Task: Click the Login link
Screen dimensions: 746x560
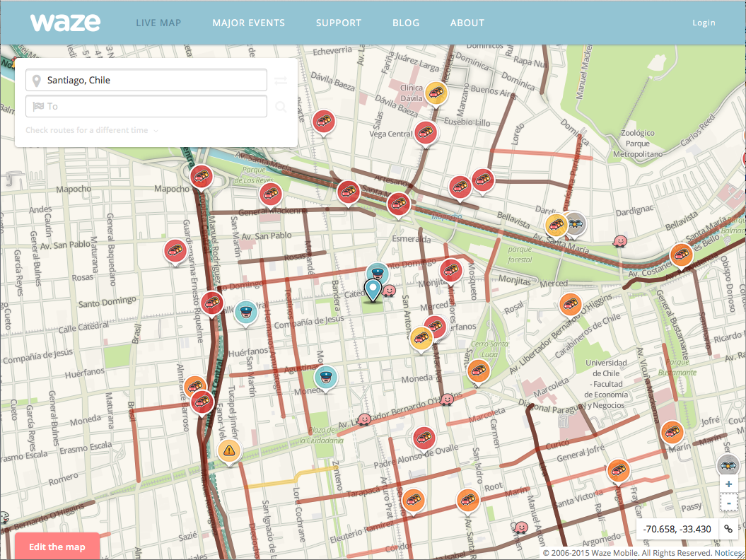Action: [x=704, y=23]
